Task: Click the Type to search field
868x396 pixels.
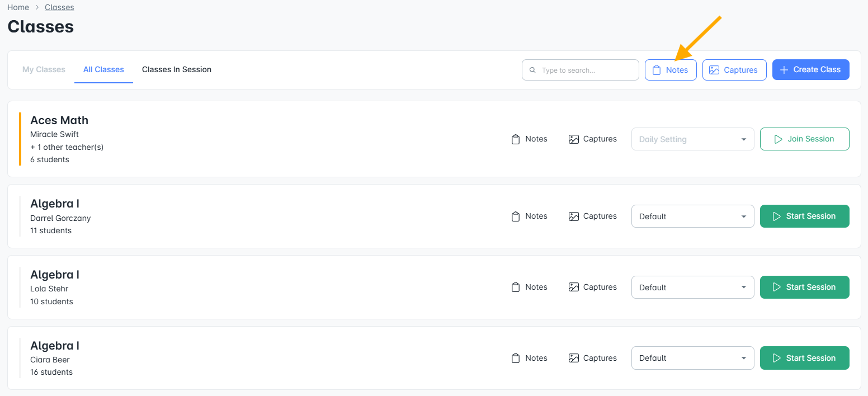Action: pos(581,70)
